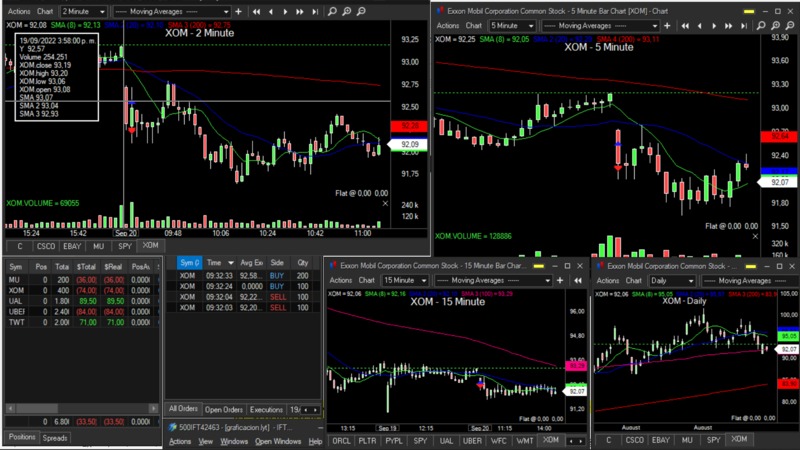Expand Moving Averages dropdown in 5-minute chart

click(x=655, y=25)
